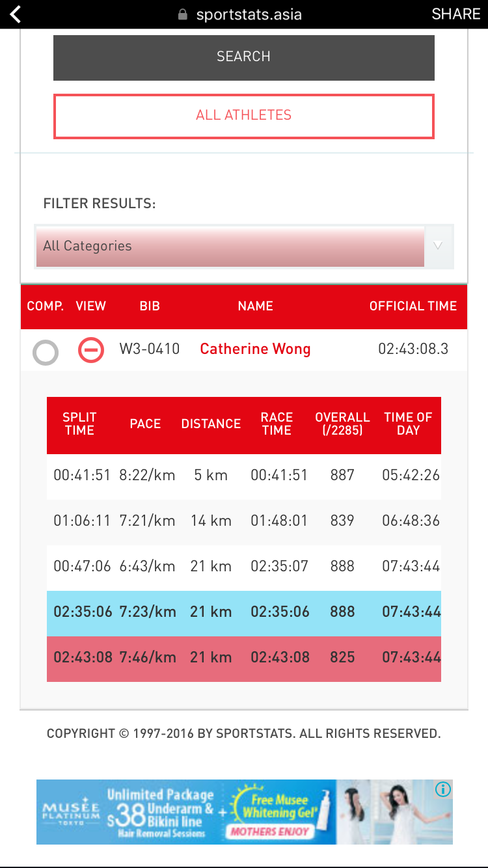Image resolution: width=488 pixels, height=868 pixels.
Task: Click the ALL ATHLETES button
Action: pos(243,116)
